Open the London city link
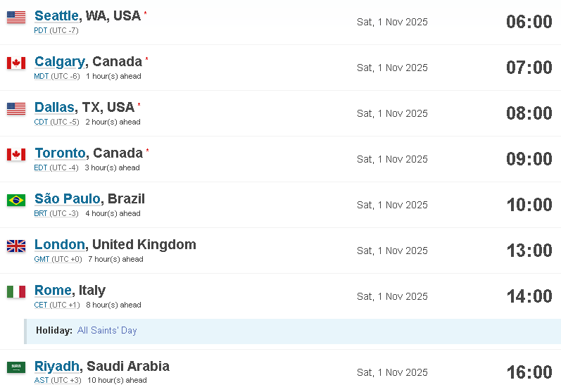This screenshot has width=561, height=392. click(60, 244)
